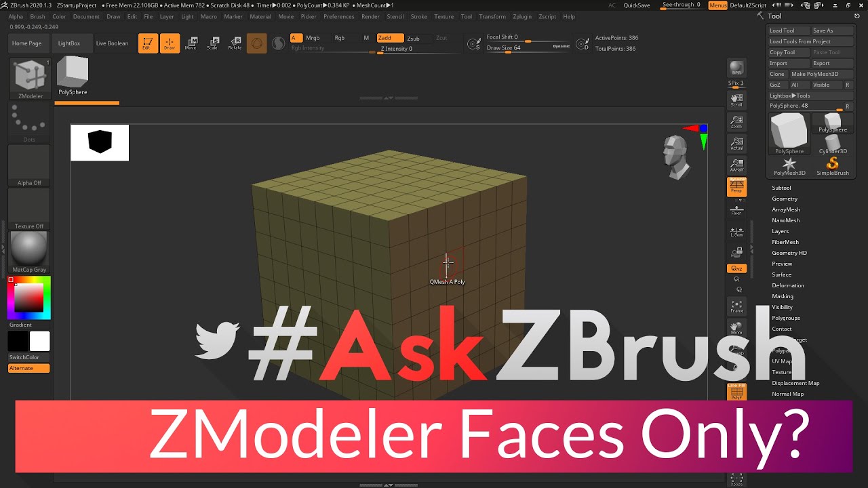
Task: Expand the Subtool subpalette
Action: [x=781, y=188]
